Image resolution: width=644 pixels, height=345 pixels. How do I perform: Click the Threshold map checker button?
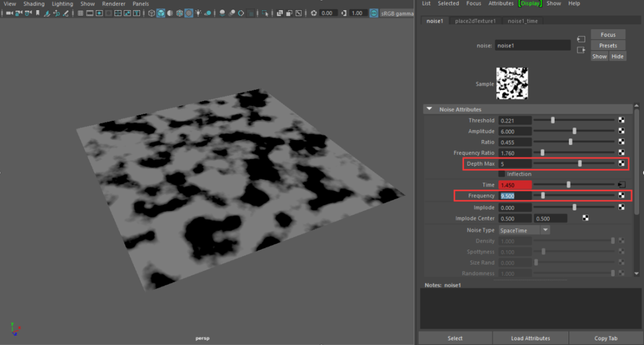point(621,120)
